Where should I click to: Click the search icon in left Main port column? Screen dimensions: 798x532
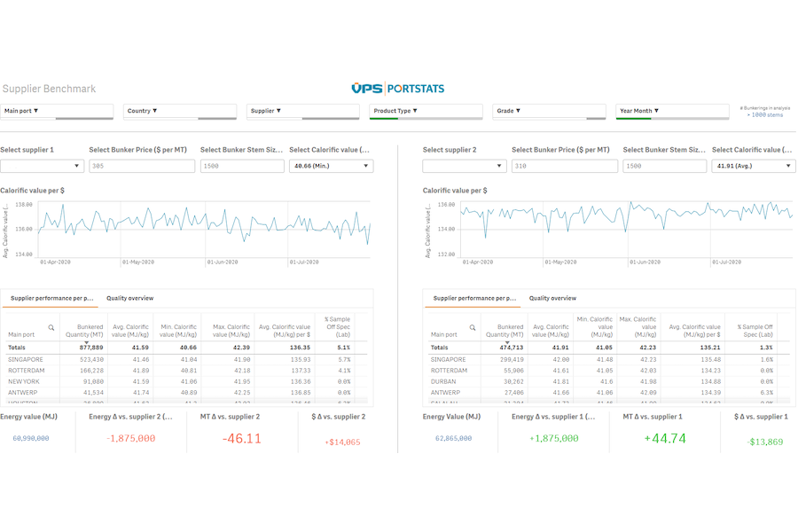[51, 328]
